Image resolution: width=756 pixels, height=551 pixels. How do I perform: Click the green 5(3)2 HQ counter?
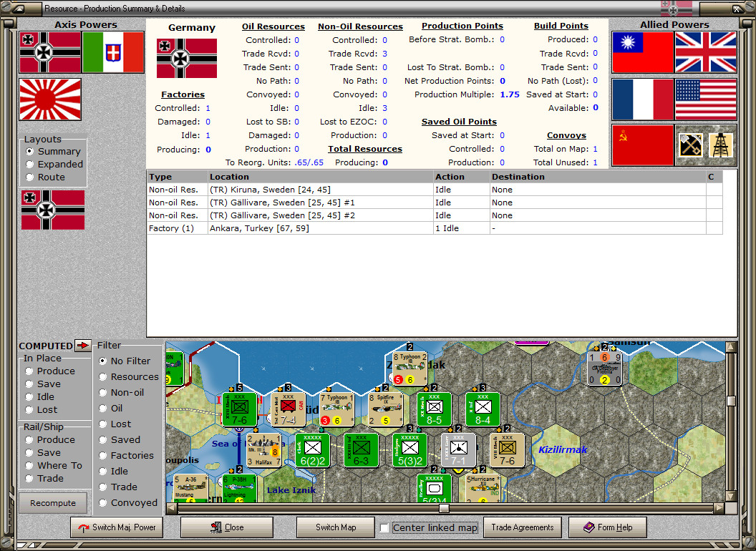409,450
